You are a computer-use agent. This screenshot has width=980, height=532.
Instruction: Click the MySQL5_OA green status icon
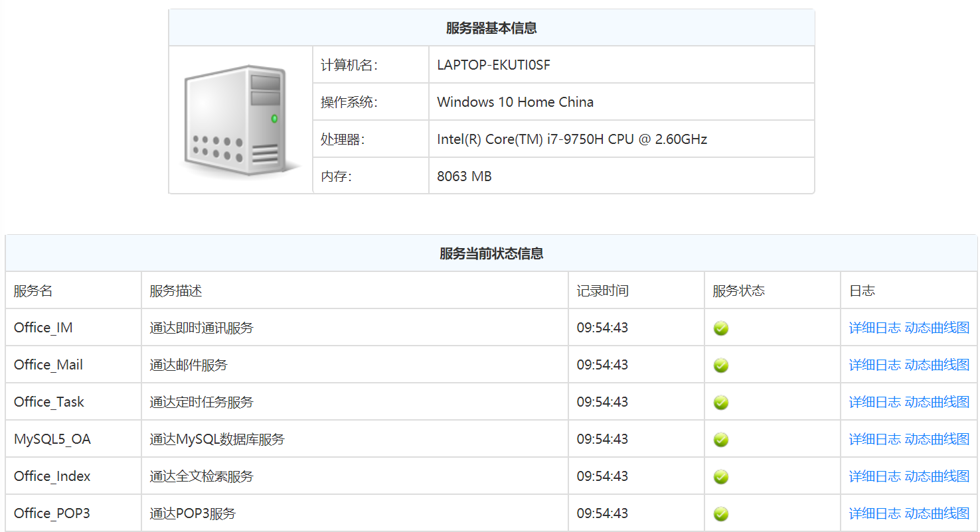pyautogui.click(x=720, y=440)
